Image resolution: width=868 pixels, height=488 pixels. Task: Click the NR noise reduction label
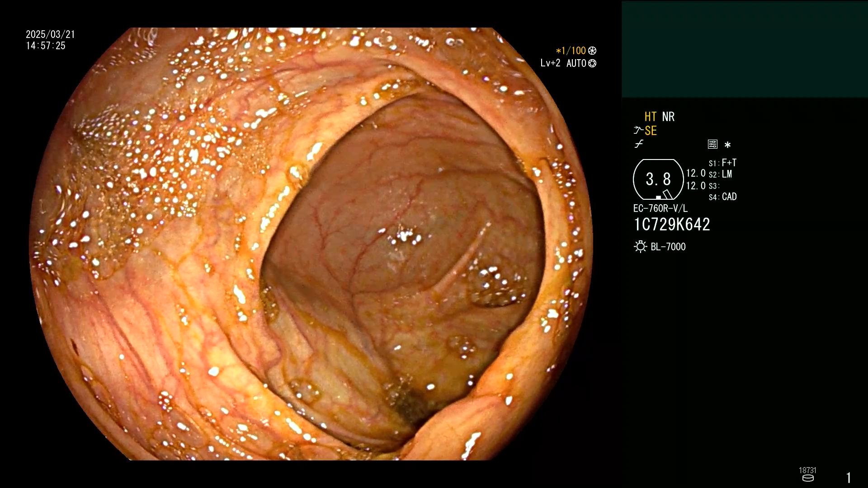point(668,117)
